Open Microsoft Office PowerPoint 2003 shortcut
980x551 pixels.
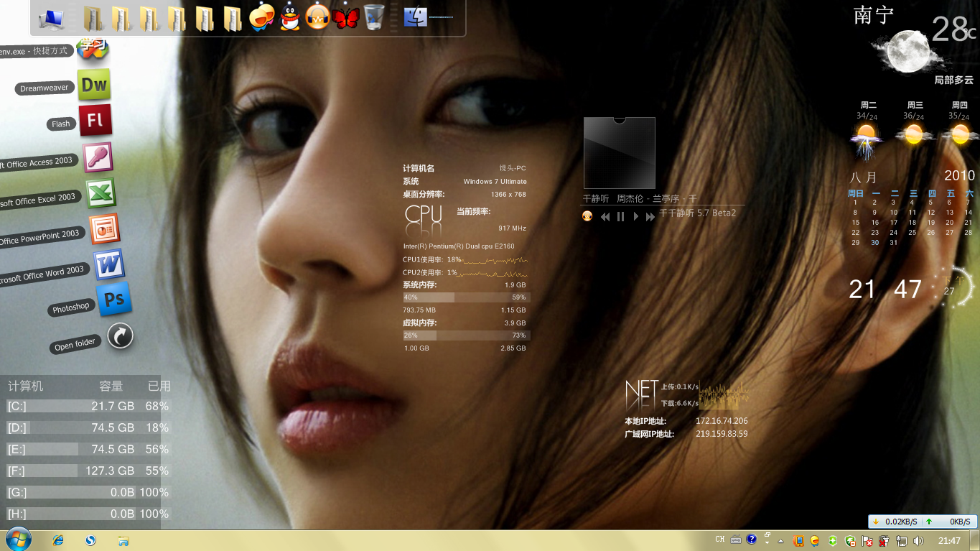pyautogui.click(x=104, y=229)
